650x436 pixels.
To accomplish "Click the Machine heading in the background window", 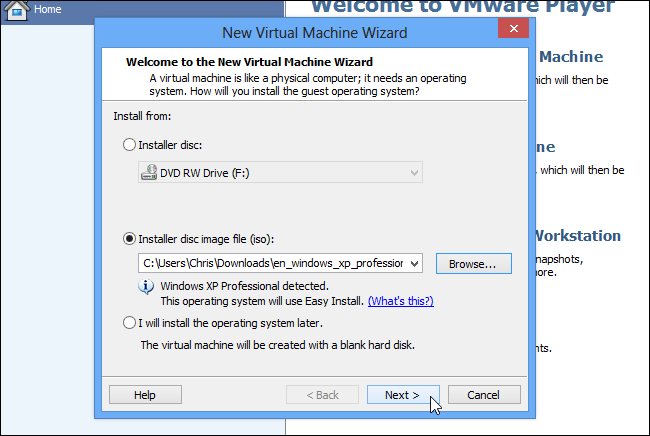I will coord(571,56).
